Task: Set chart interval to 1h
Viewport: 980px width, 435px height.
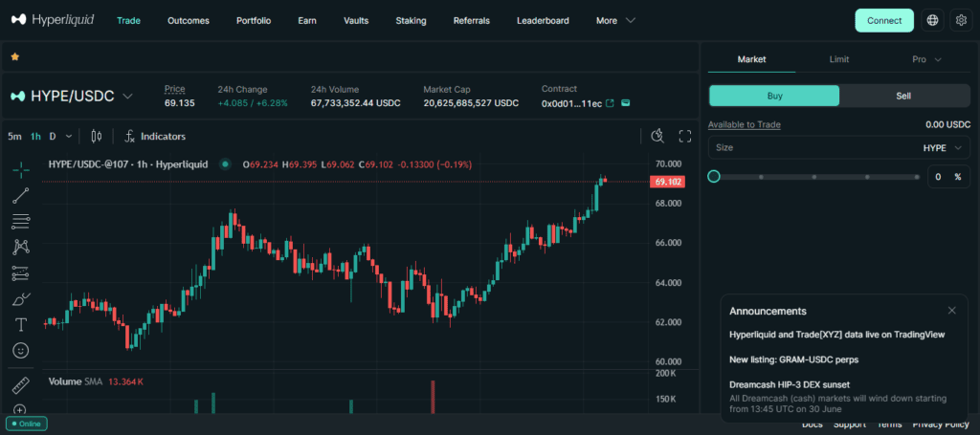Action: [x=35, y=136]
